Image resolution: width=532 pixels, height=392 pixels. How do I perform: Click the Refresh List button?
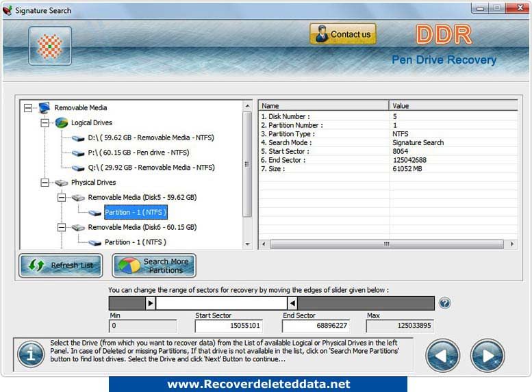(61, 265)
